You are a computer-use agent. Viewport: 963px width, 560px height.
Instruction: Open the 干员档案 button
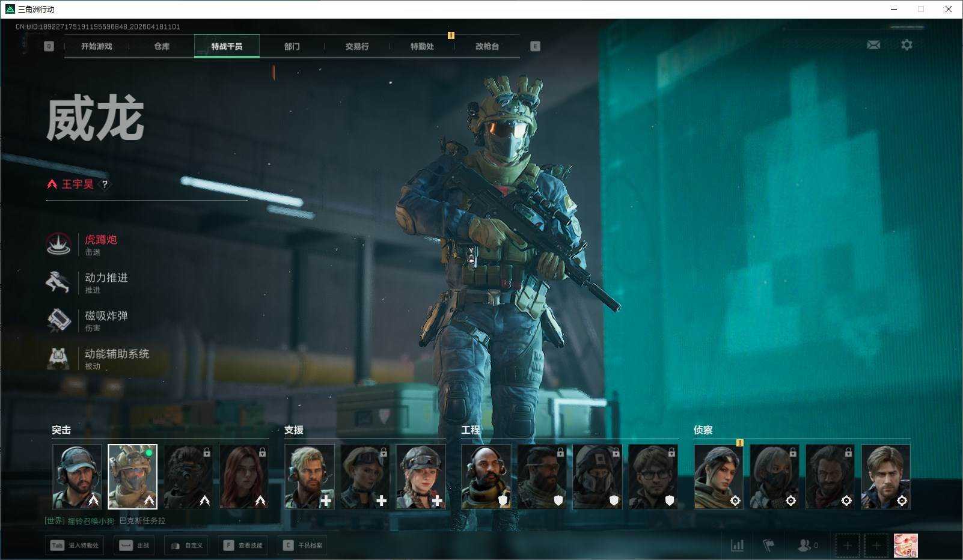click(302, 546)
